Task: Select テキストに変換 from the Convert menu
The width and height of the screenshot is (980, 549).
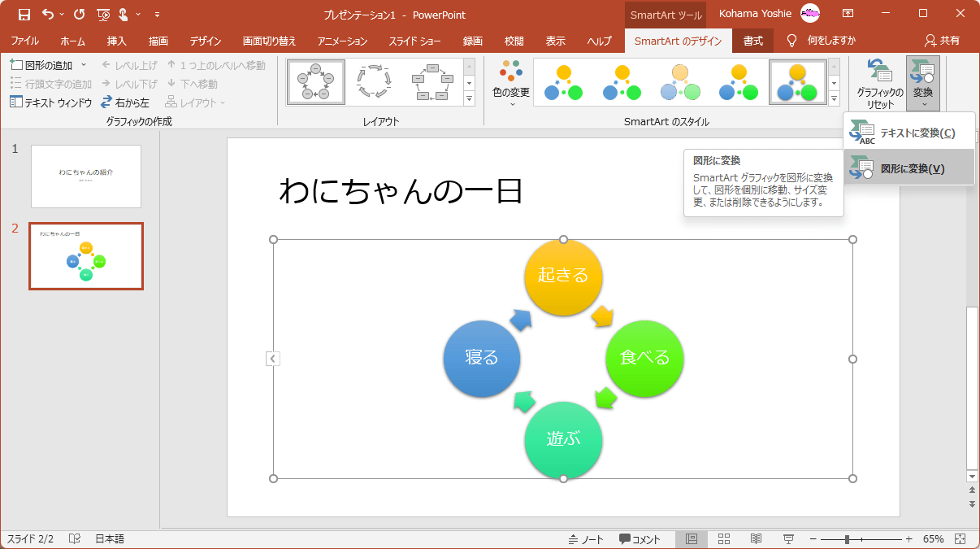Action: [908, 131]
